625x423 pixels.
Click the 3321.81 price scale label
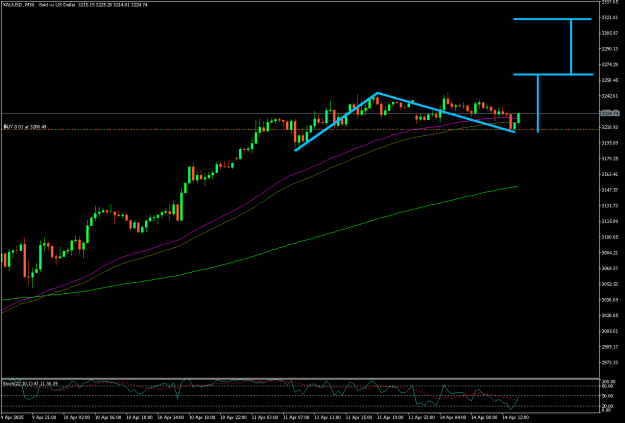click(610, 18)
